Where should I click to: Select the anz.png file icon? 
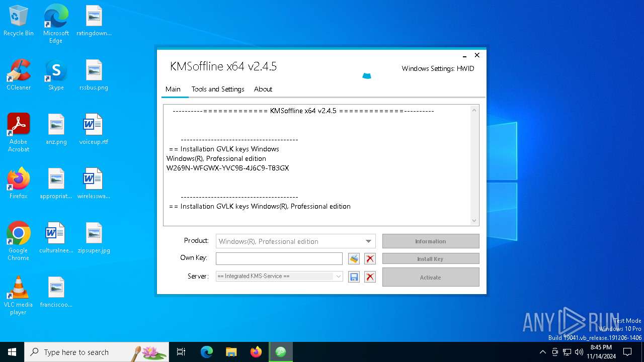pyautogui.click(x=56, y=130)
